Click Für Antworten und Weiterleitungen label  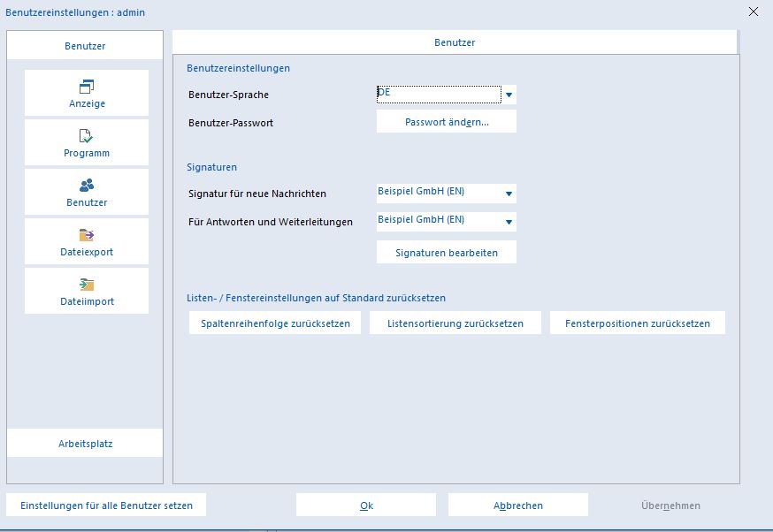[270, 222]
